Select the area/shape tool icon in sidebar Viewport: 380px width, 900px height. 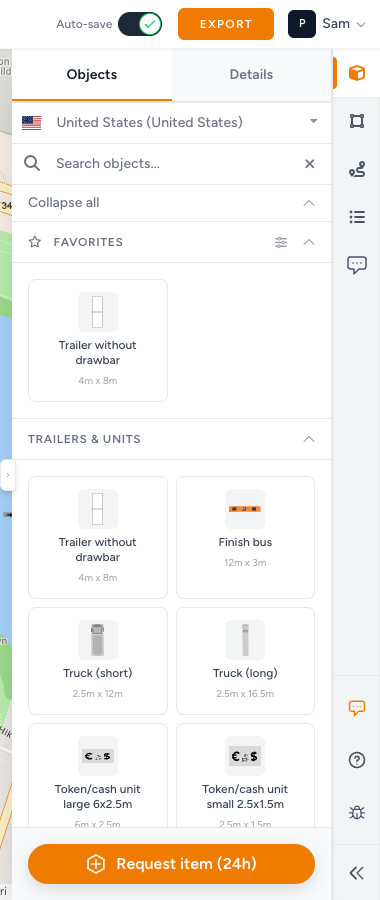click(356, 121)
